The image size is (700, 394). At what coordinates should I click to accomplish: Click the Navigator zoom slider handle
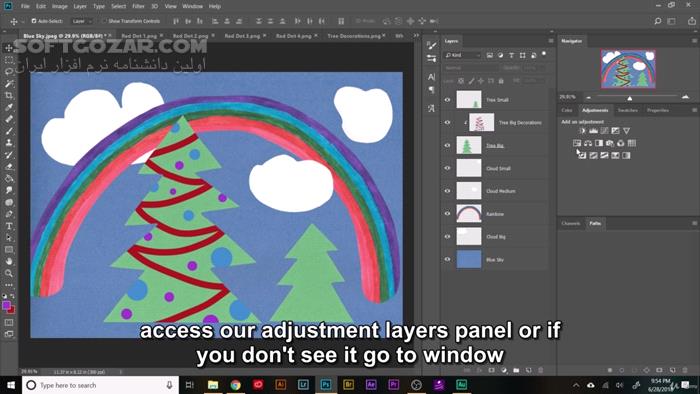[629, 98]
